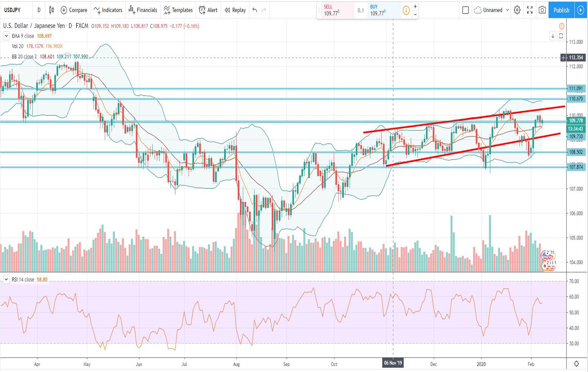588x372 pixels.
Task: Click the orange order info icon
Action: coord(406,10)
